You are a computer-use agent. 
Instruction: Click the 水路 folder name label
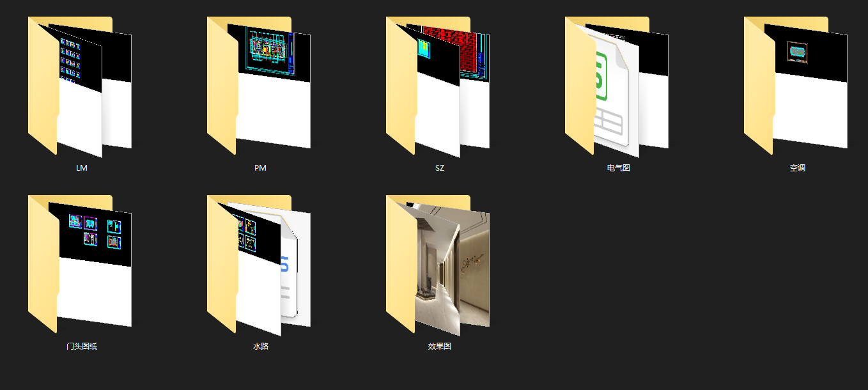(260, 347)
